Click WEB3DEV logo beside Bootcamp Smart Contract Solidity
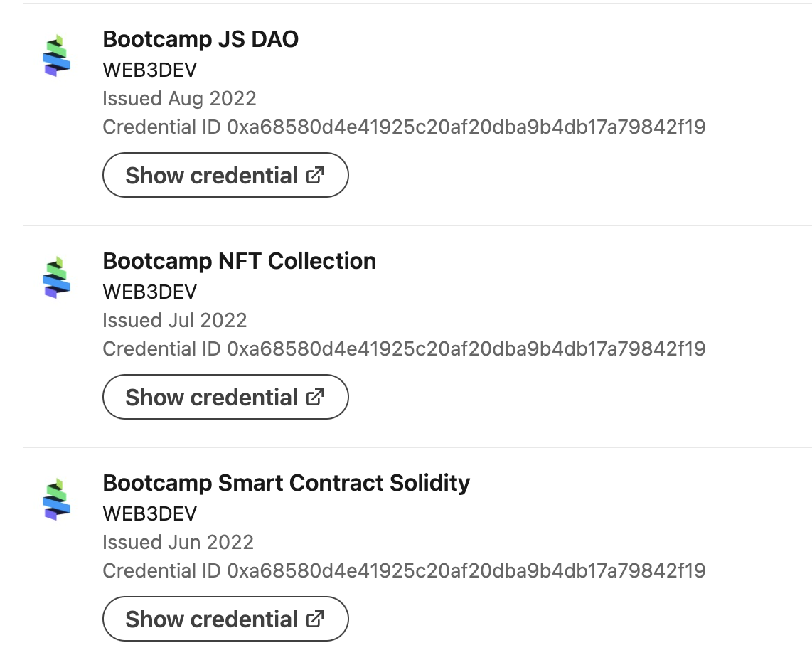Viewport: 812px width, 660px height. [x=57, y=499]
